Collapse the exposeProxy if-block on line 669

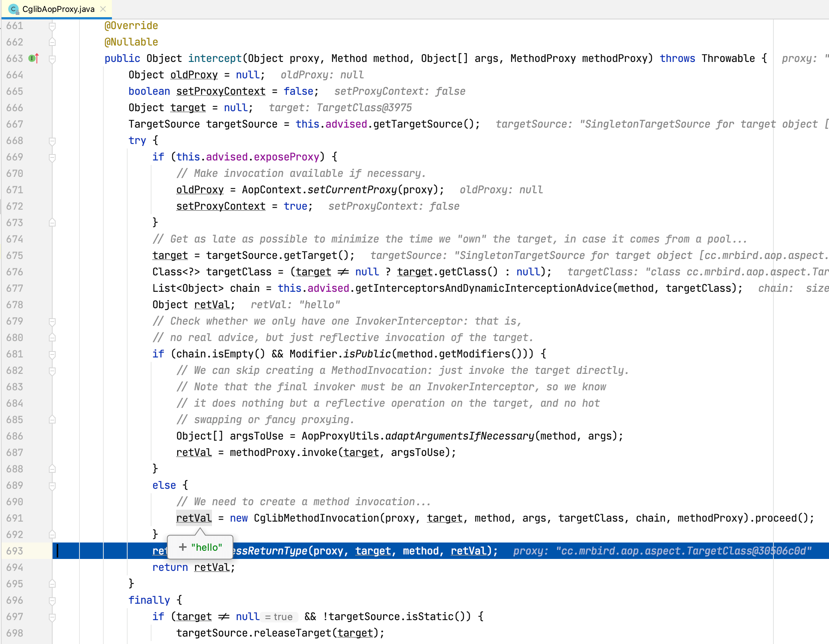point(52,157)
